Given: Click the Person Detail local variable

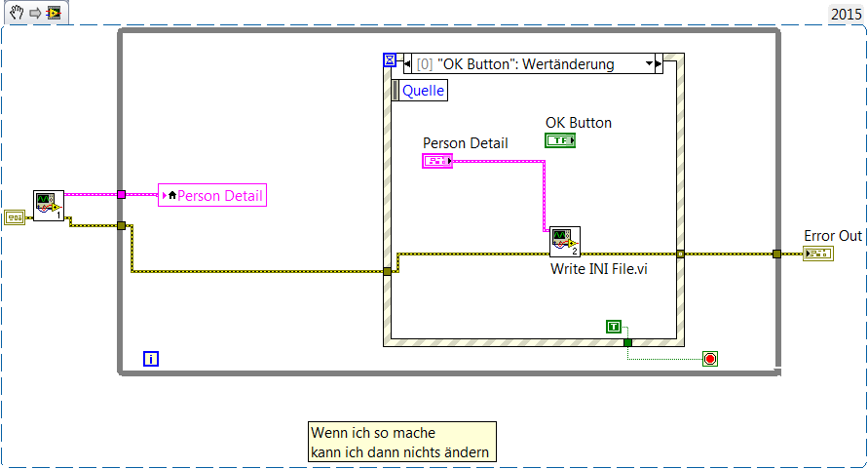Looking at the screenshot, I should click(x=212, y=195).
